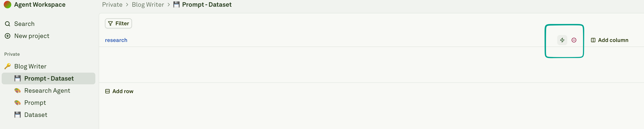Navigate to Blog Writer via the breadcrumb

point(148,5)
